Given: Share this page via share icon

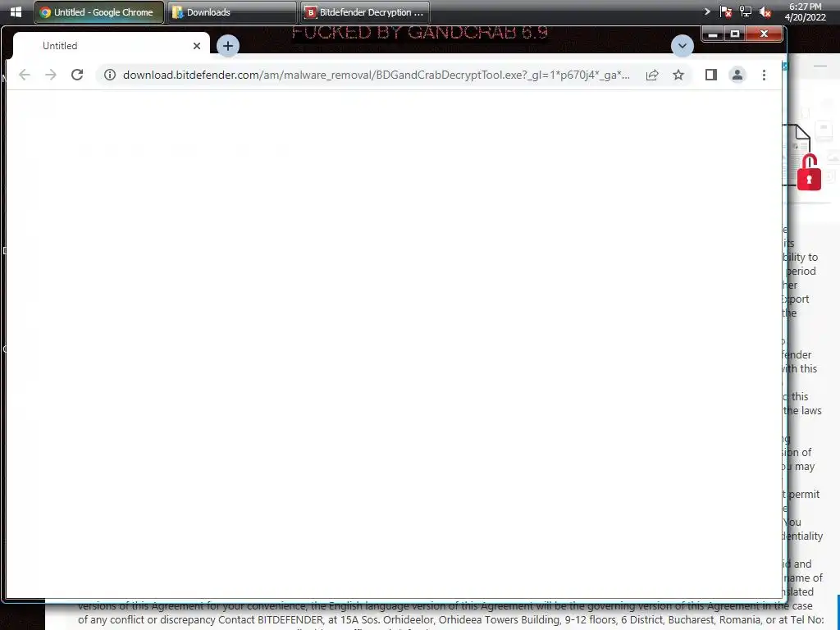Looking at the screenshot, I should (x=652, y=75).
